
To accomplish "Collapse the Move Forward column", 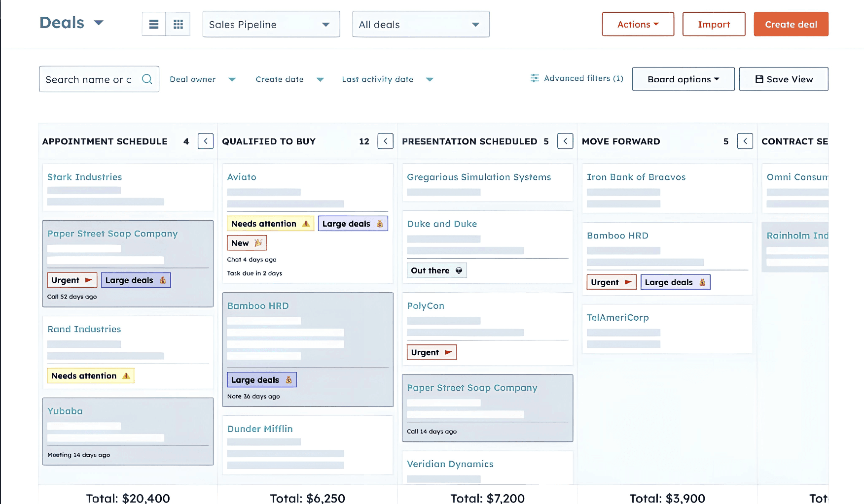I will 745,141.
